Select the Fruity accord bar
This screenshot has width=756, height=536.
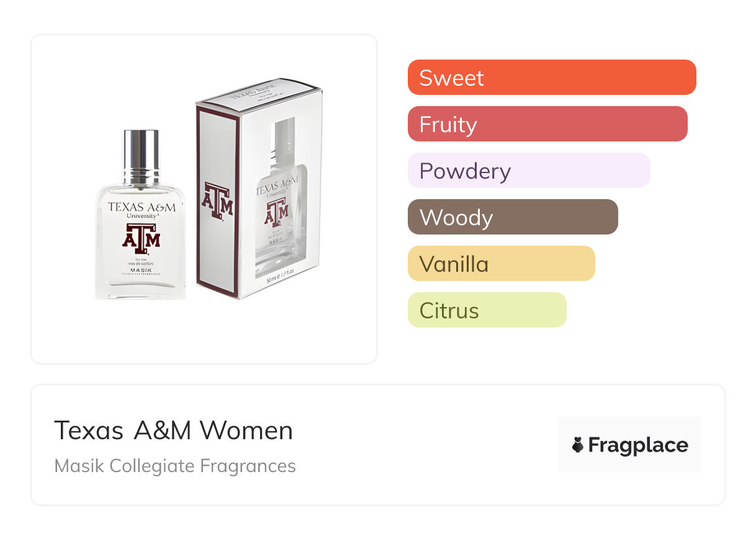tap(547, 124)
